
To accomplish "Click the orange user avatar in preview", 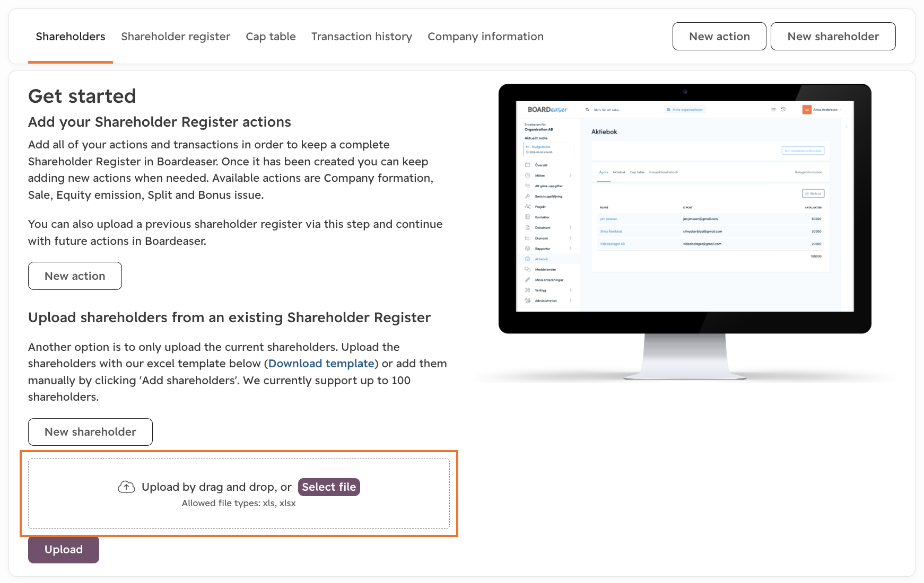I will (807, 110).
